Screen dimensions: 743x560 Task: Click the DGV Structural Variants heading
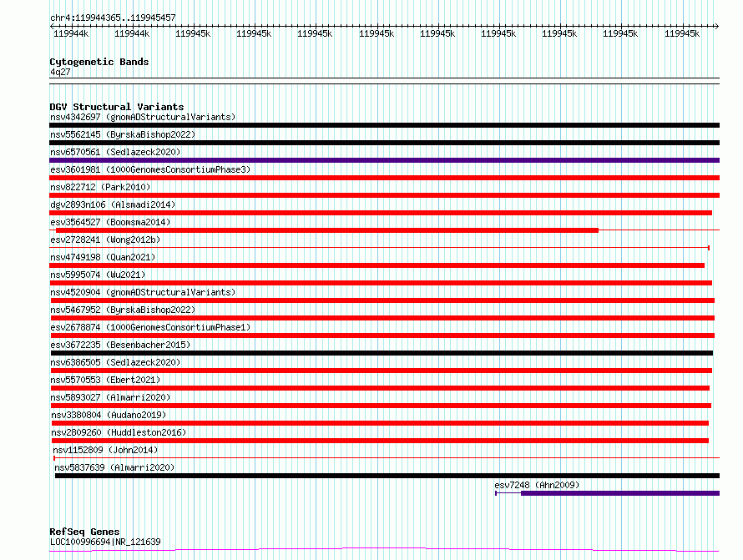click(117, 107)
